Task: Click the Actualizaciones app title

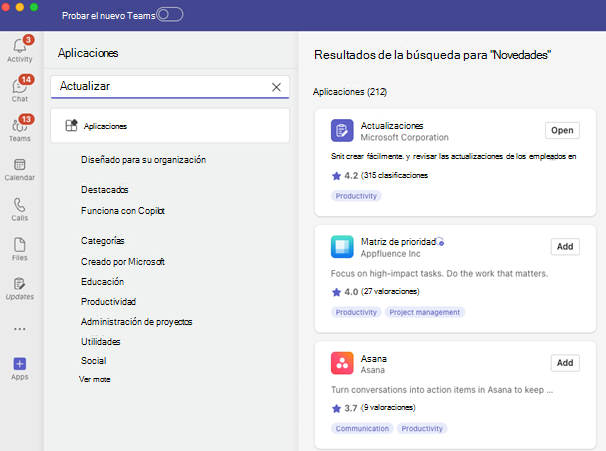Action: [392, 126]
